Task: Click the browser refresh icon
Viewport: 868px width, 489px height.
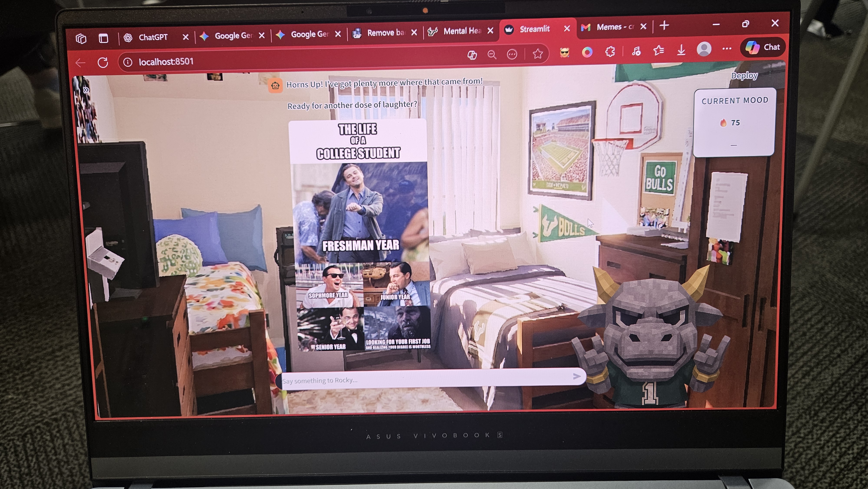Action: pos(103,62)
